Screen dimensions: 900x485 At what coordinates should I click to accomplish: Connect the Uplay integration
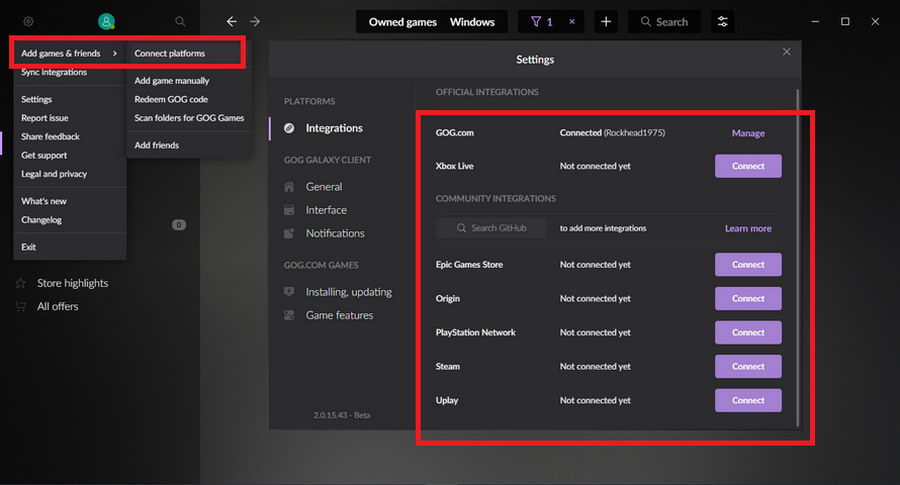pos(748,400)
